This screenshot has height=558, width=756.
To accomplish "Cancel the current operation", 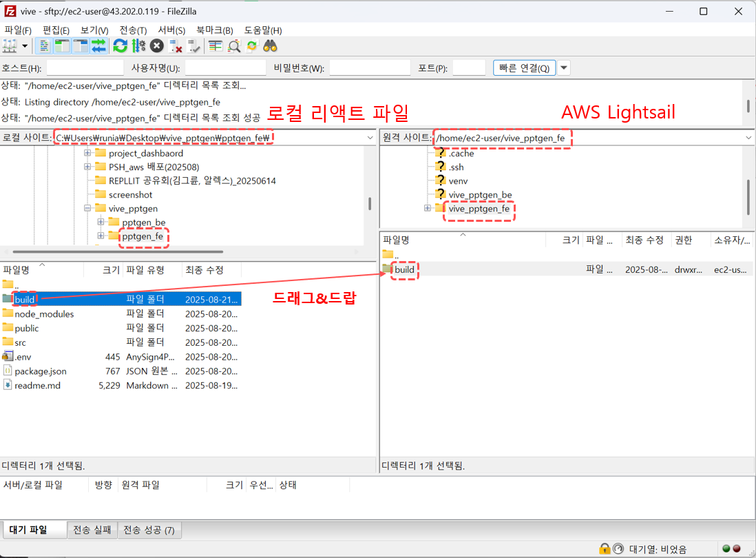I will (x=157, y=46).
